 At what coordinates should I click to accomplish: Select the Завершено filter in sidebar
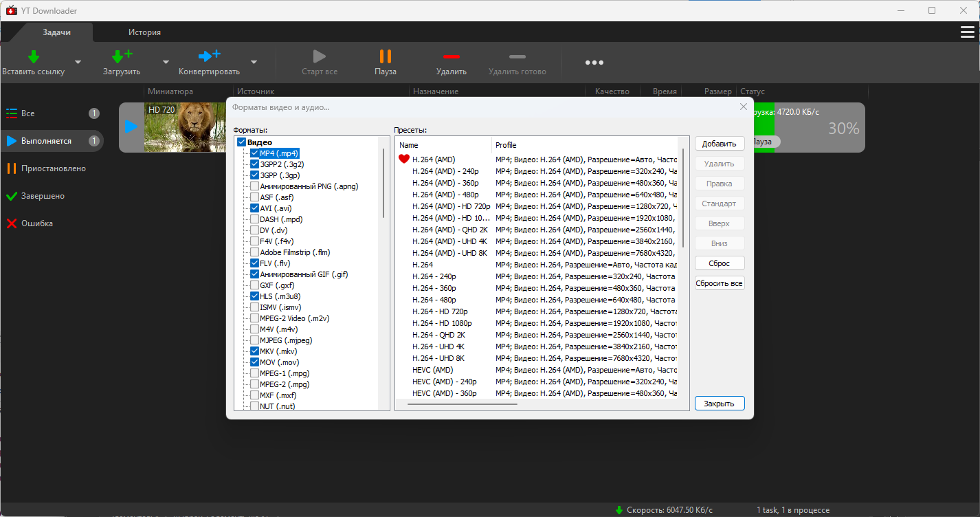pyautogui.click(x=52, y=196)
